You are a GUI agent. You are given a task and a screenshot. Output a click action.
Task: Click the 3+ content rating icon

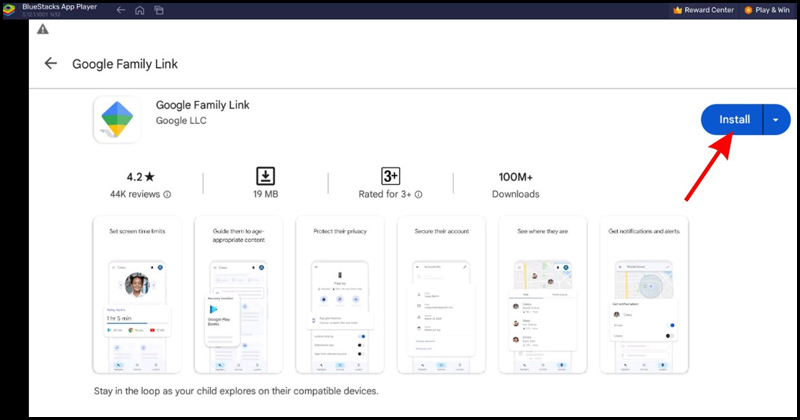(390, 176)
